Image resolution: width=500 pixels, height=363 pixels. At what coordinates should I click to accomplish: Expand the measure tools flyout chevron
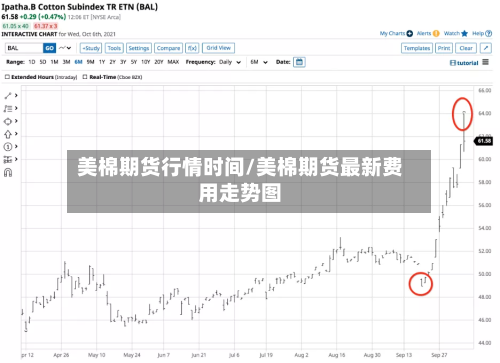(x=16, y=159)
